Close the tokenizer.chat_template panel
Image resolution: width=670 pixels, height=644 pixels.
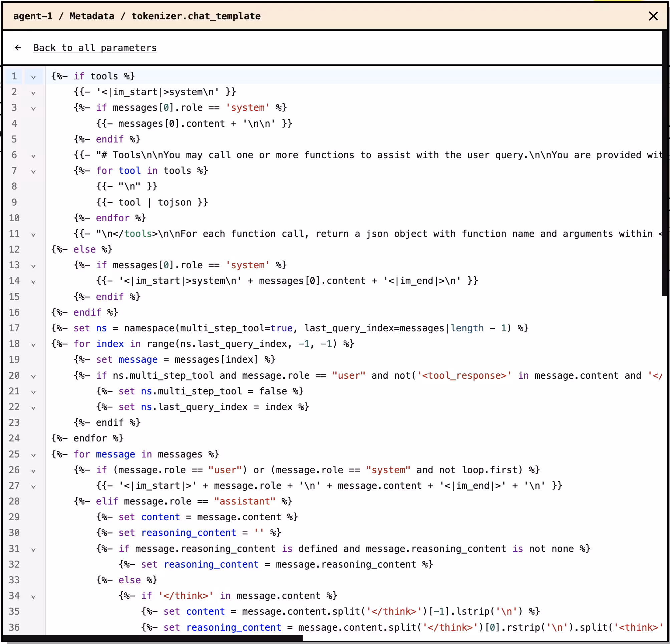pos(653,16)
